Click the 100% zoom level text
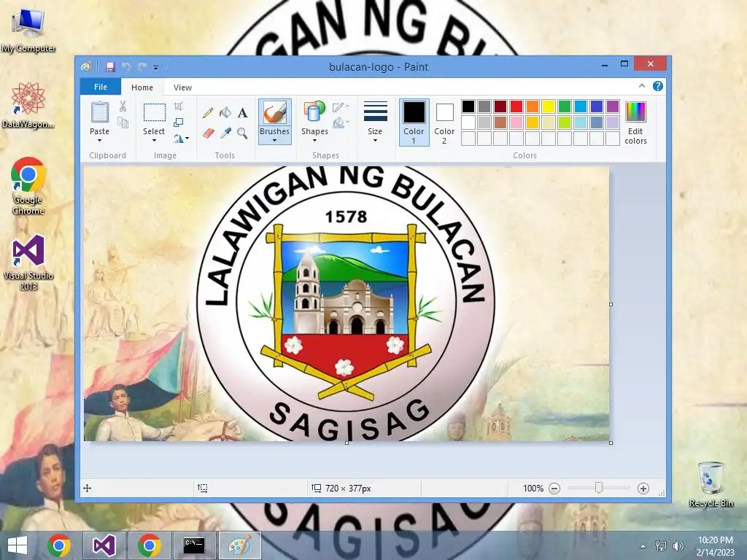Image resolution: width=747 pixels, height=560 pixels. tap(533, 489)
